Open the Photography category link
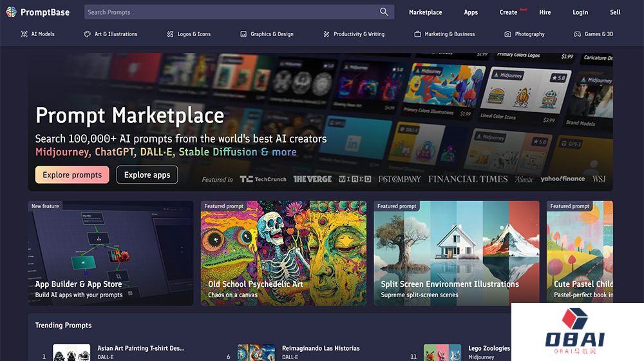644x361 pixels. pos(530,34)
